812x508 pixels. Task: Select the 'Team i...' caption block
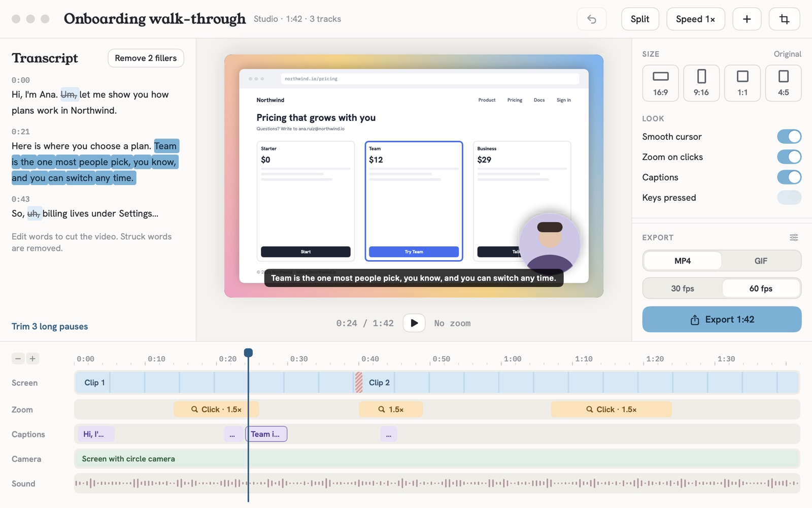(266, 434)
